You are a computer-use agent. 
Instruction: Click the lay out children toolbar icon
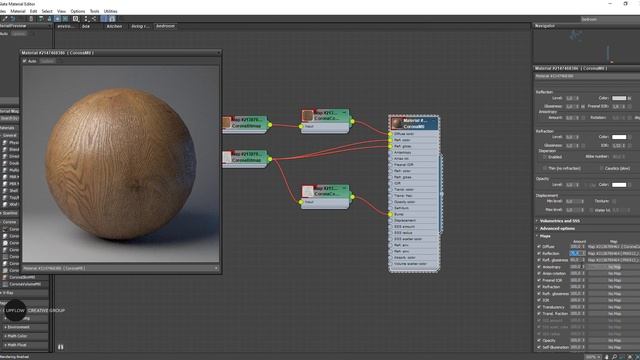click(94, 19)
